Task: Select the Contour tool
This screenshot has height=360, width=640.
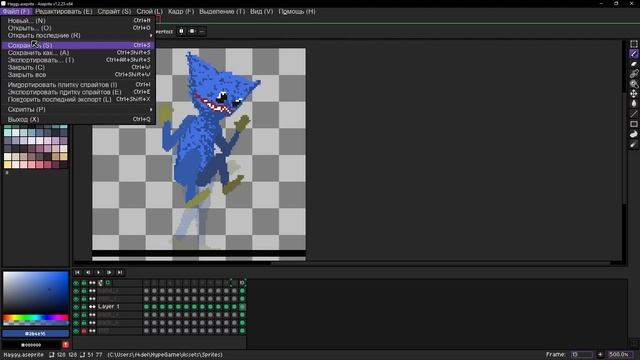Action: pyautogui.click(x=633, y=134)
